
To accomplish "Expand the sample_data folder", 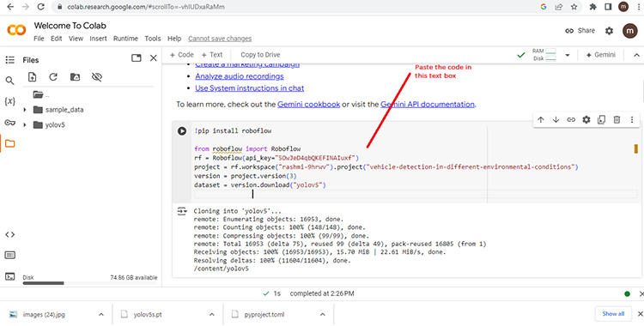I will [25, 110].
